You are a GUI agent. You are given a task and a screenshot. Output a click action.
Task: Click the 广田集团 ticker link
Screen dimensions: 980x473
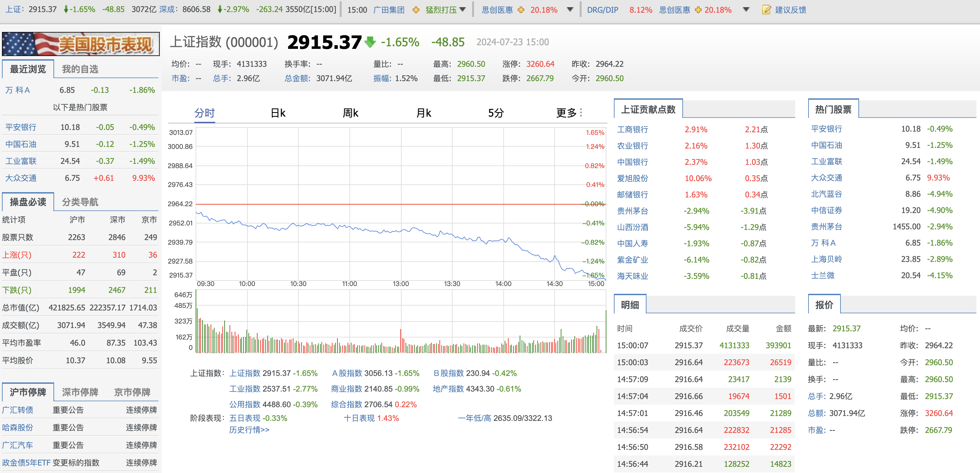389,10
